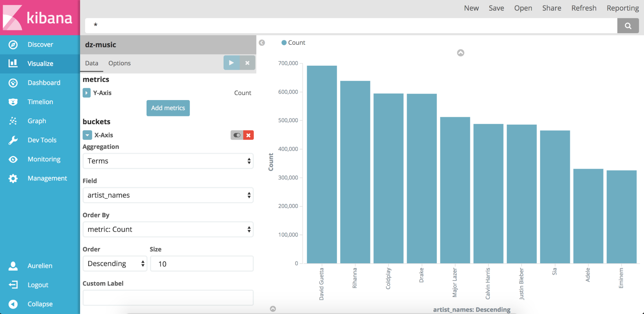The image size is (644, 314).
Task: Collapse the sidebar navigation
Action: tap(40, 304)
